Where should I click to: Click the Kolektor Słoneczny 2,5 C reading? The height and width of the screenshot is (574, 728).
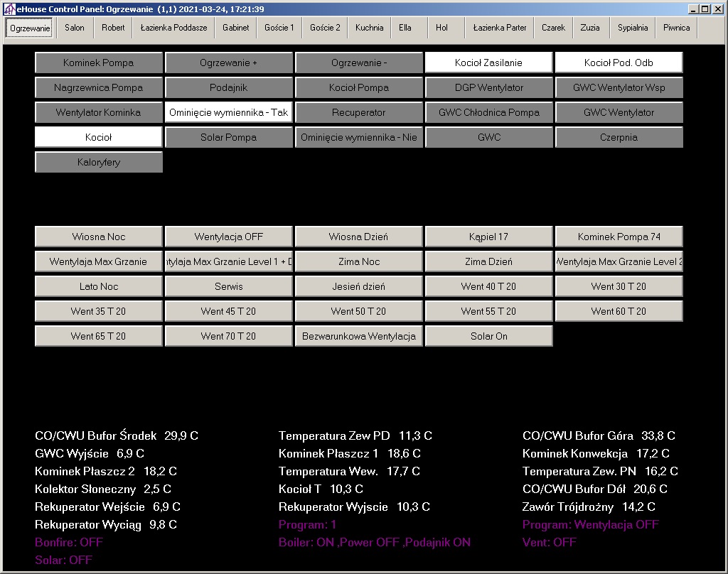coord(103,489)
